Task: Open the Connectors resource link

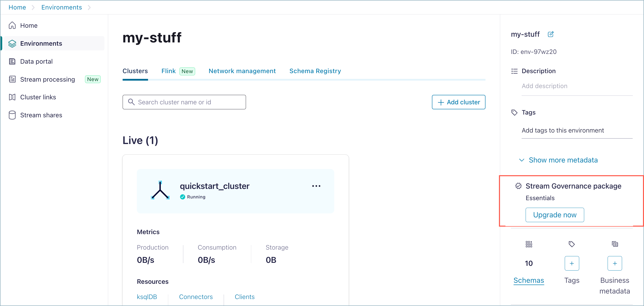Action: click(x=196, y=297)
